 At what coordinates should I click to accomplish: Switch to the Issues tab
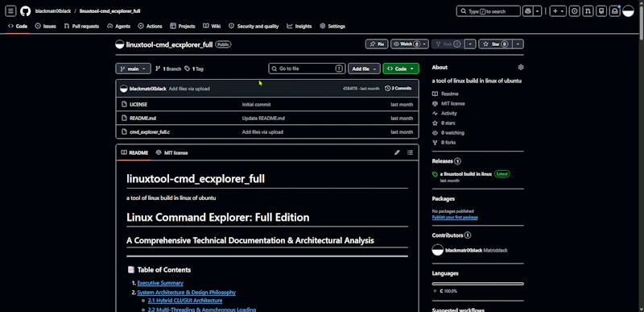coord(46,26)
